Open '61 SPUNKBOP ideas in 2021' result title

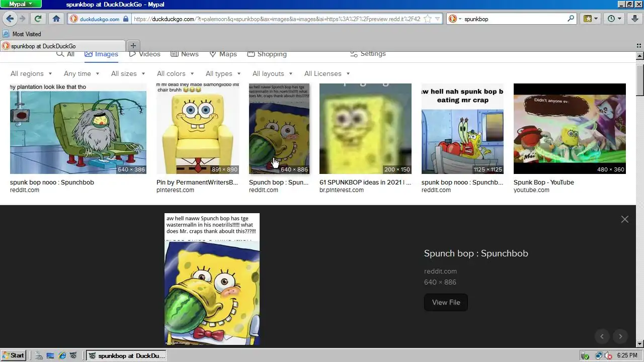click(x=365, y=183)
